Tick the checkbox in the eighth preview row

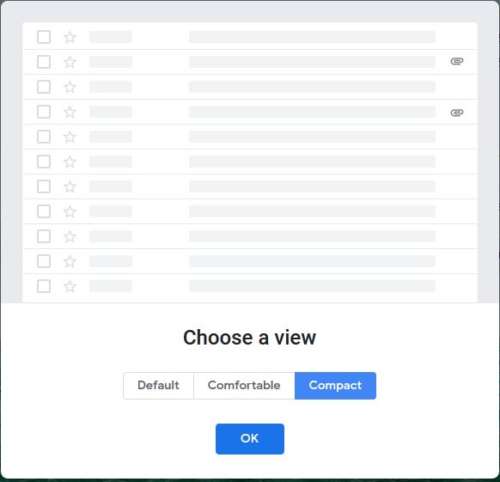tap(44, 211)
